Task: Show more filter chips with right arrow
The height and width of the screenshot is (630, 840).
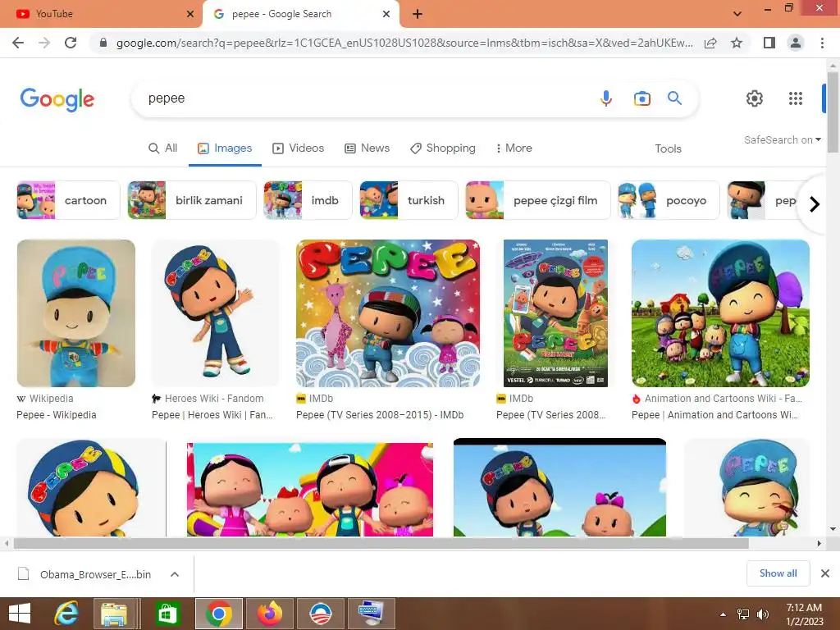Action: pos(815,204)
